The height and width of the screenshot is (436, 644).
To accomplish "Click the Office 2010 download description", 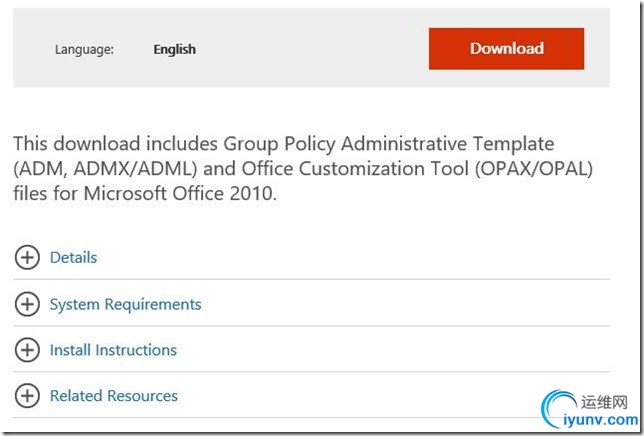I will click(x=303, y=168).
